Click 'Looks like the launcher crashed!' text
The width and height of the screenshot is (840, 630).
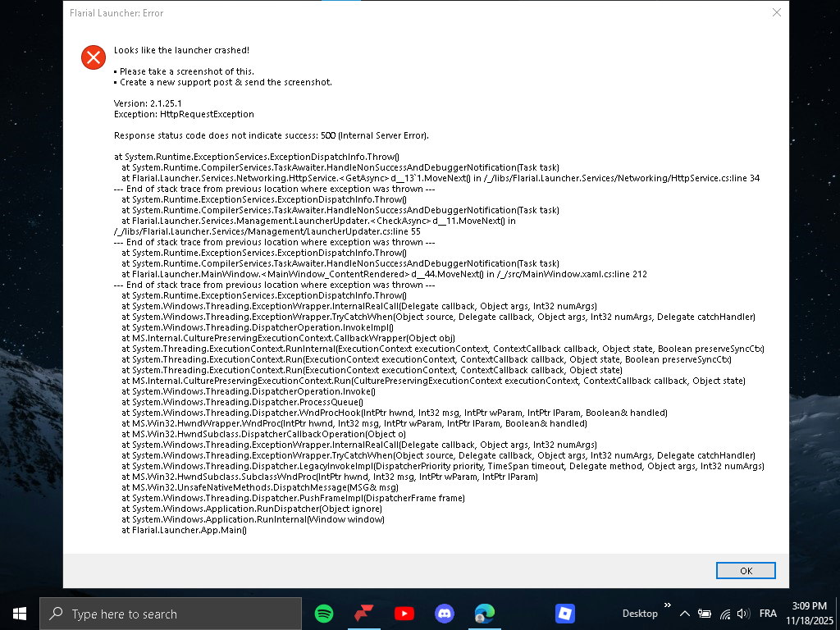pos(181,50)
